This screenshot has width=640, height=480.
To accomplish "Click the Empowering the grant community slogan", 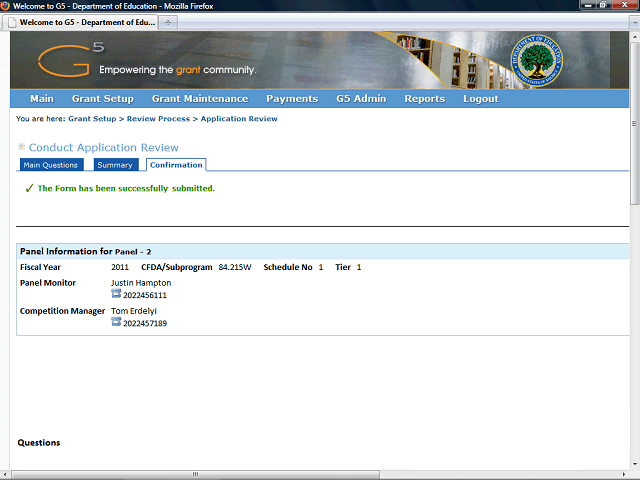I will coord(178,70).
